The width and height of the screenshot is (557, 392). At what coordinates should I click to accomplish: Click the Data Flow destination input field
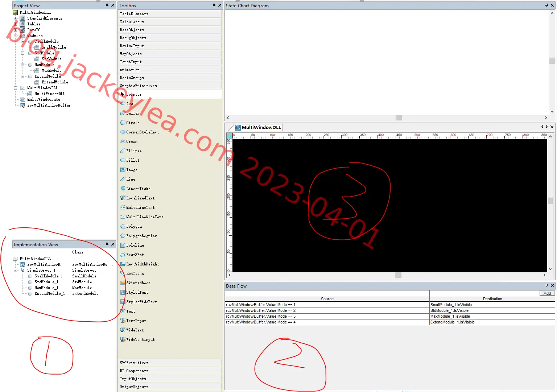pyautogui.click(x=484, y=293)
